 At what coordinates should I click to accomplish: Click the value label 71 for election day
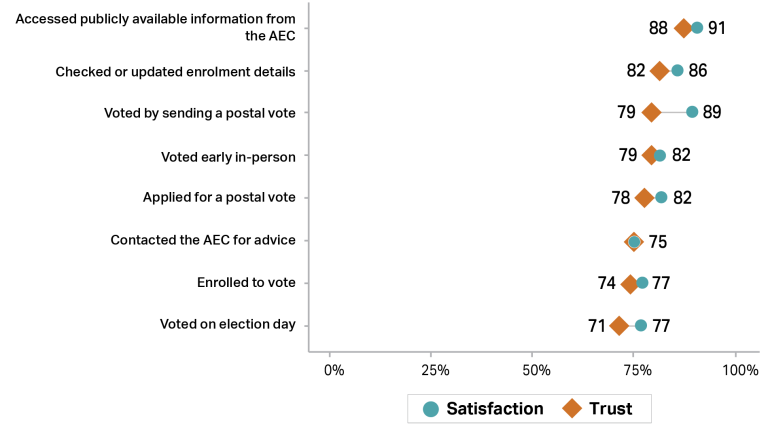tap(597, 325)
